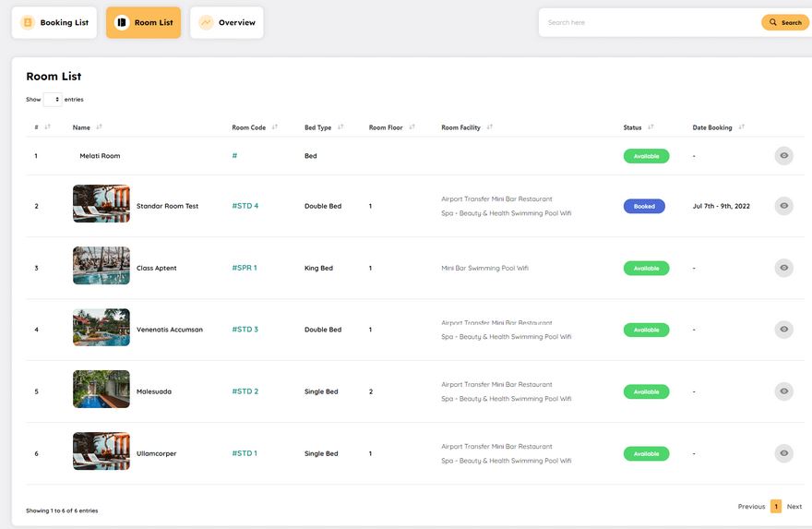View Class Aptent row eye icon
812x529 pixels.
tap(784, 268)
